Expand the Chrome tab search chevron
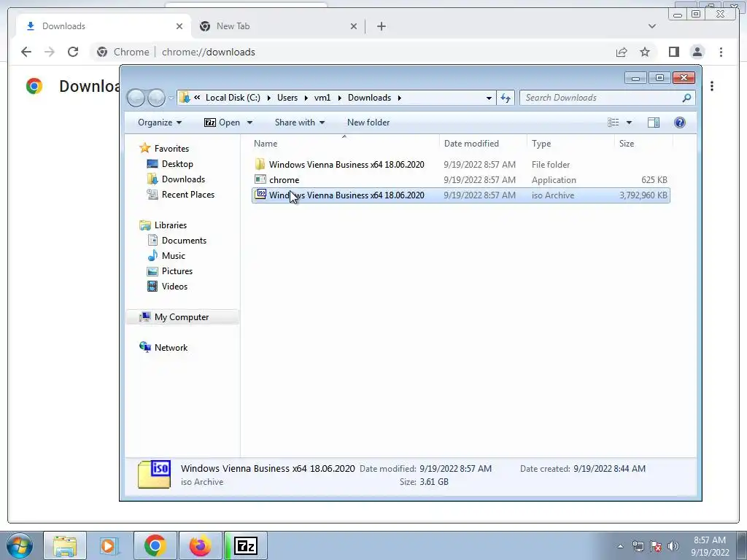 (x=652, y=26)
